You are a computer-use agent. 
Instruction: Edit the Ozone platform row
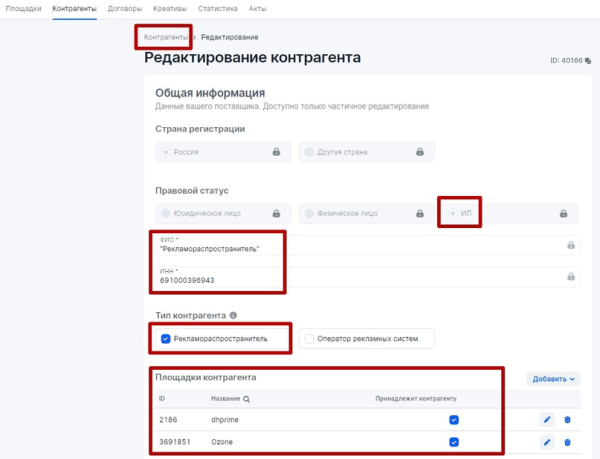click(x=547, y=442)
